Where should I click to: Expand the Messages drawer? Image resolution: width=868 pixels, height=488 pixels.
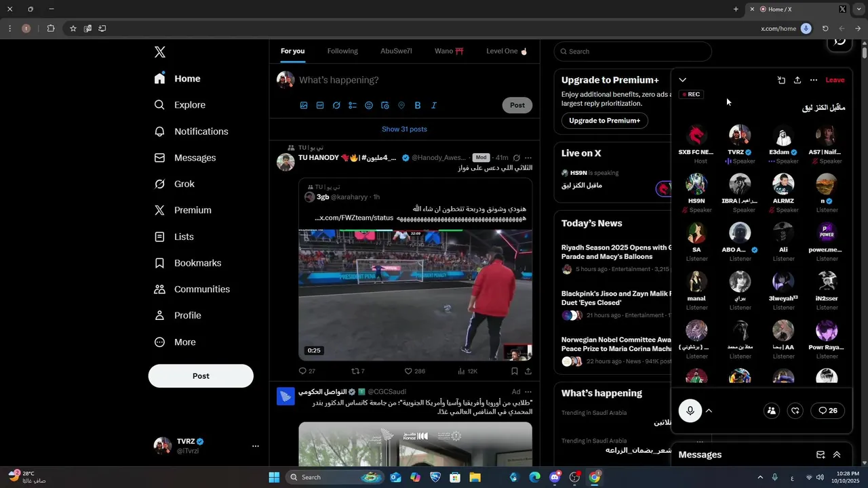837,455
